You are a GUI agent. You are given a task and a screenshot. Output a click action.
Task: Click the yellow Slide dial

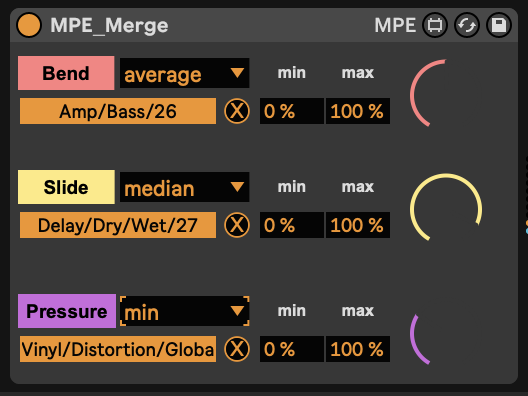(446, 208)
